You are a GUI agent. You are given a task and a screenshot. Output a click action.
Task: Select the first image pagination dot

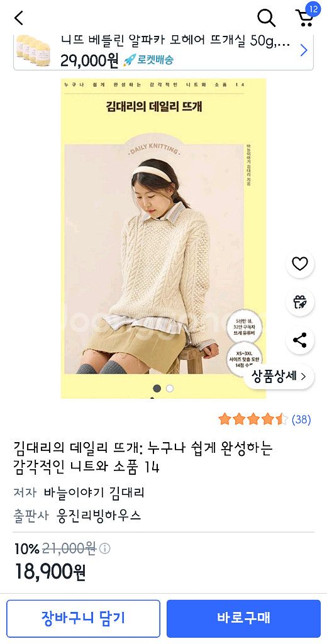[x=157, y=388]
